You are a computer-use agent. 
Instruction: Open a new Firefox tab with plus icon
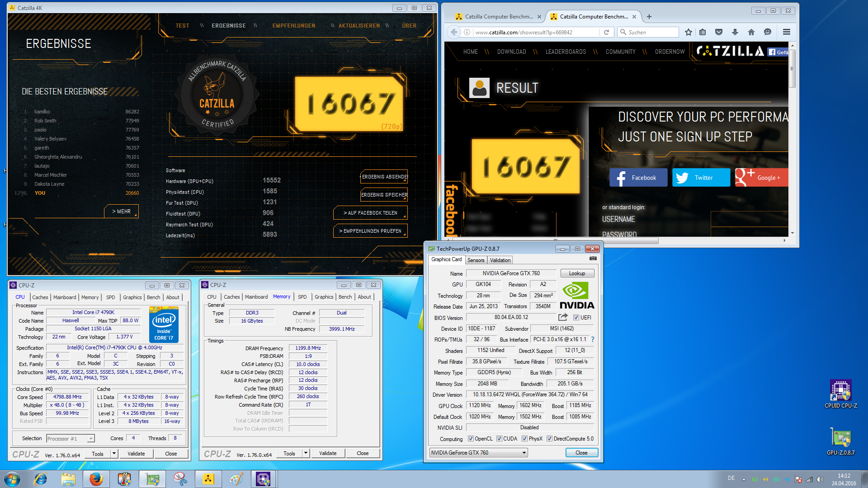tap(649, 17)
